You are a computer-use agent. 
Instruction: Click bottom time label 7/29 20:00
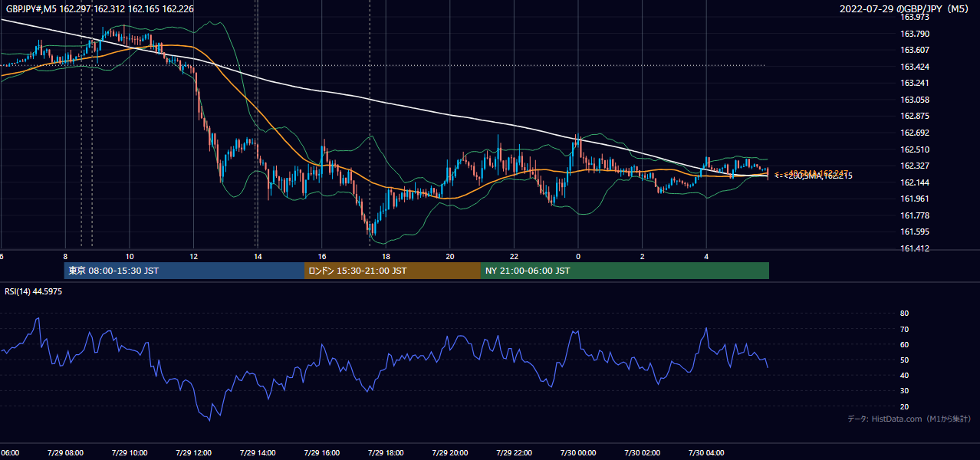[450, 453]
